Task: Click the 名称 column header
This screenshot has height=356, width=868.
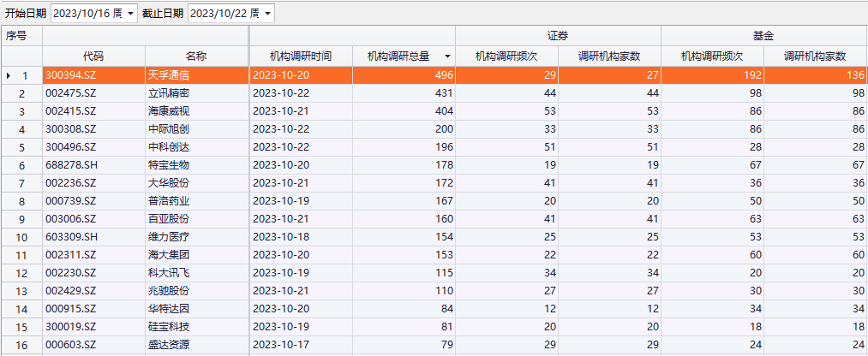Action: tap(196, 56)
